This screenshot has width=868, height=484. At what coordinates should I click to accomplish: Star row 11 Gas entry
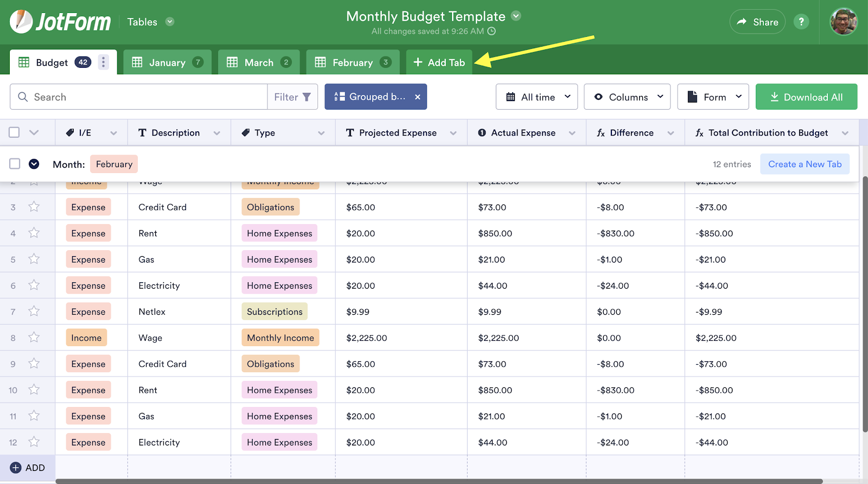tap(34, 416)
